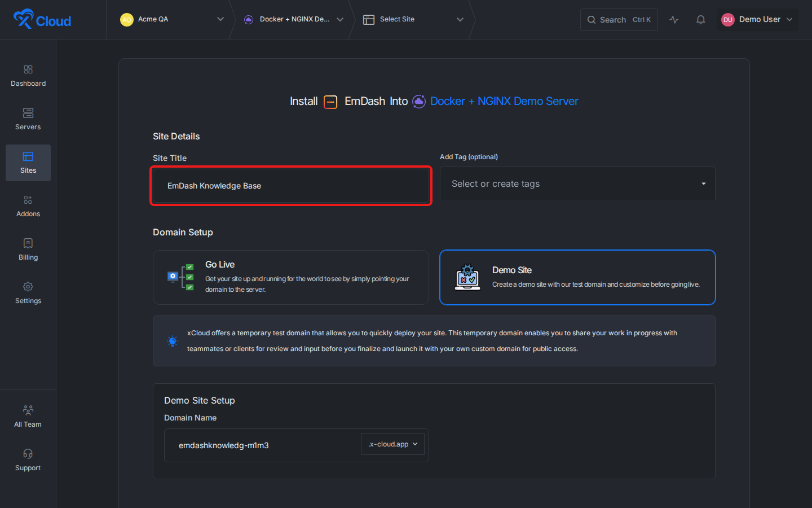Click the Domain Setup heading text

pyautogui.click(x=183, y=232)
